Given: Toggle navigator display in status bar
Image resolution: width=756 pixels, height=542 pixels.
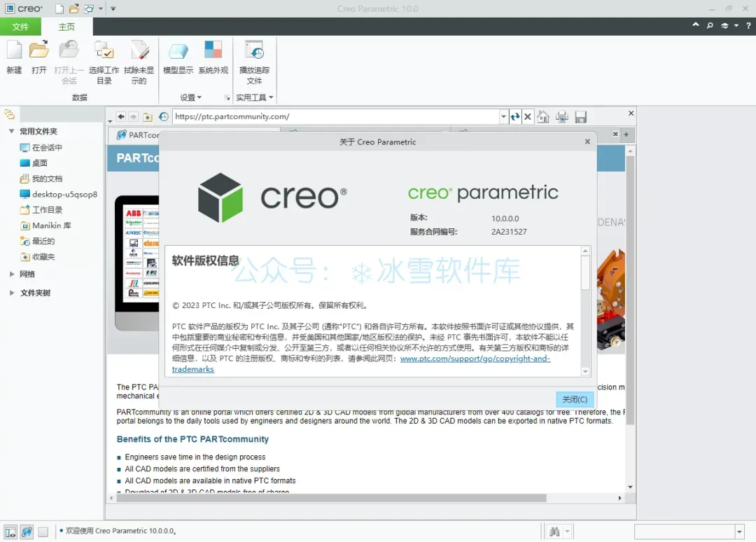Looking at the screenshot, I should tap(10, 532).
